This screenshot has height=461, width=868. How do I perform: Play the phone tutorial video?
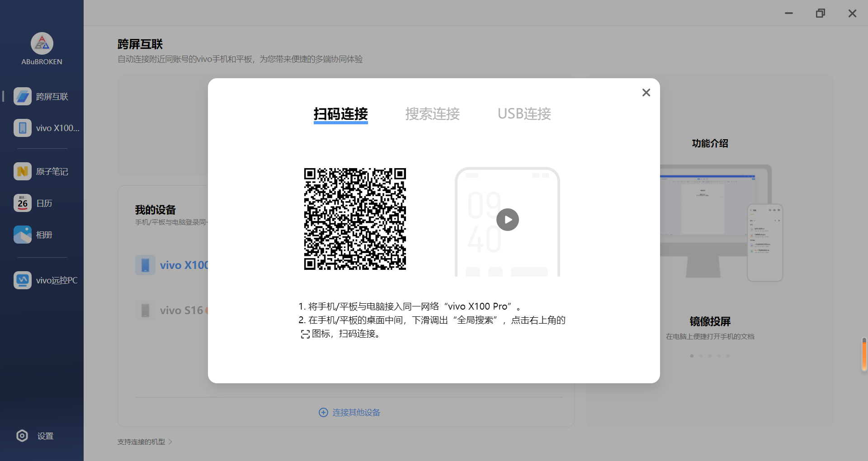[508, 220]
